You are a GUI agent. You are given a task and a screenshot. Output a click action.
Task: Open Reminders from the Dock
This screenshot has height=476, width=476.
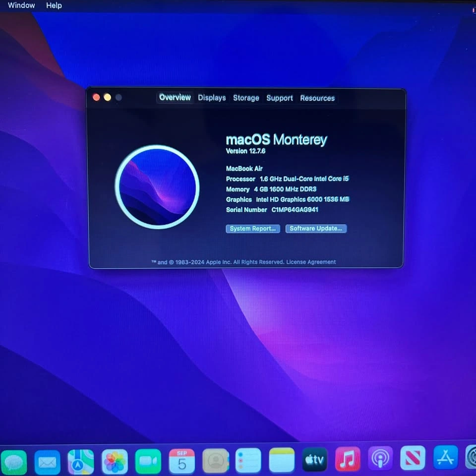248,460
